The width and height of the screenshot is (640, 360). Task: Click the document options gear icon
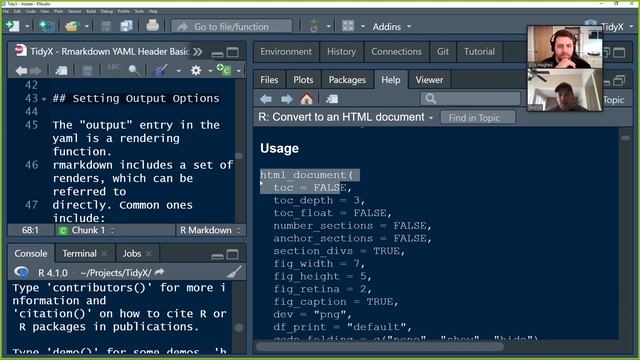click(196, 71)
